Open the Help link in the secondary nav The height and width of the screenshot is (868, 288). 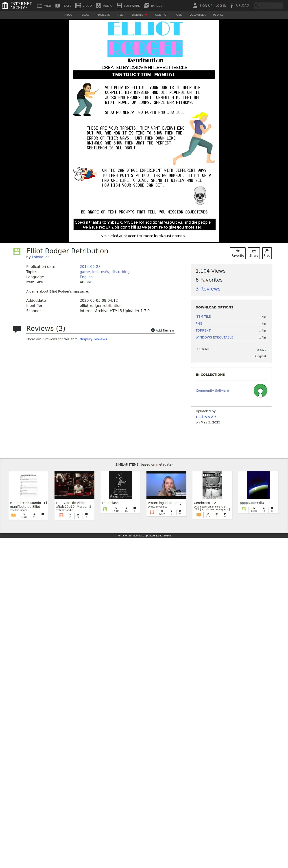tap(121, 15)
